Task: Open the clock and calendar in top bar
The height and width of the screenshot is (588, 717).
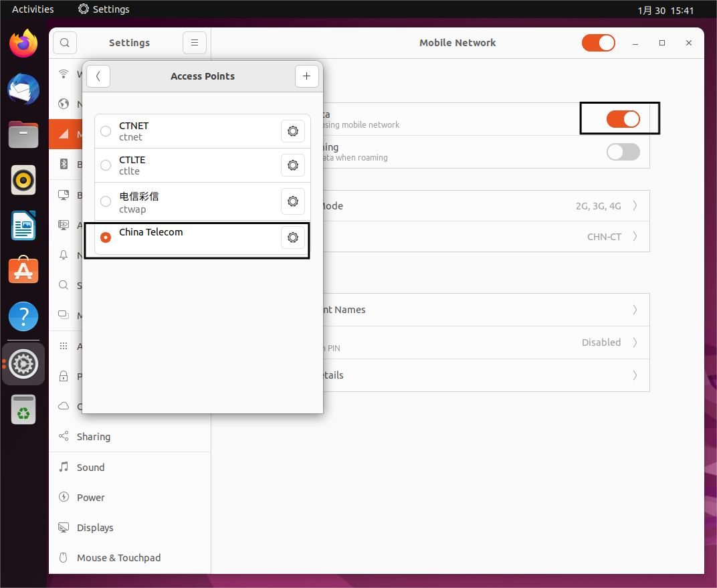Action: point(665,10)
